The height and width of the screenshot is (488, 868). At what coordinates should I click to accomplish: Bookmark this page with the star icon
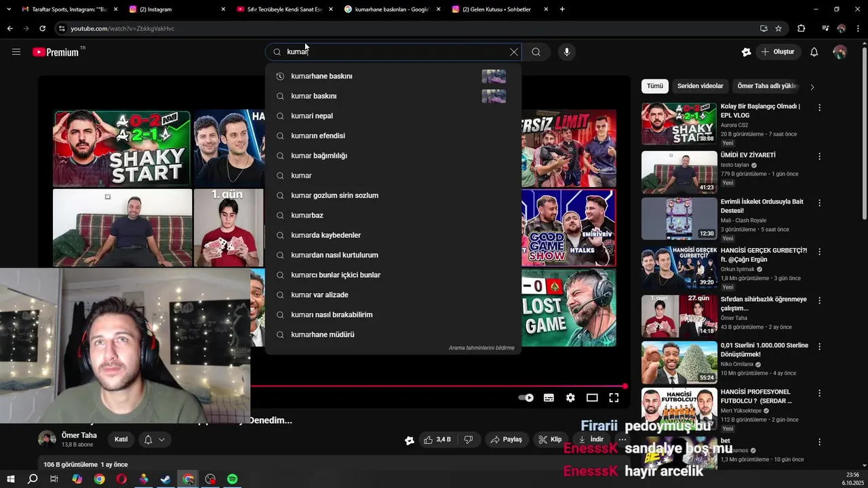[778, 28]
